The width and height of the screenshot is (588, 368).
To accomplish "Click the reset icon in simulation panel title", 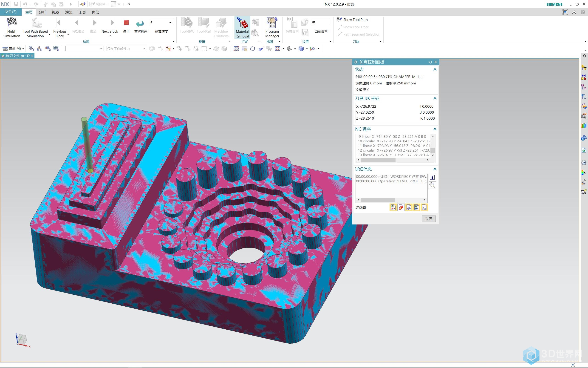I will (x=430, y=62).
